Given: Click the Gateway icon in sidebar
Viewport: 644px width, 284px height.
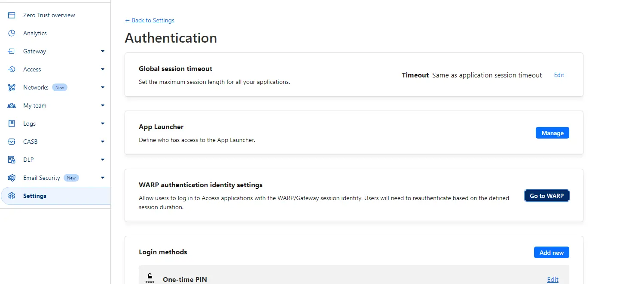Looking at the screenshot, I should 12,51.
